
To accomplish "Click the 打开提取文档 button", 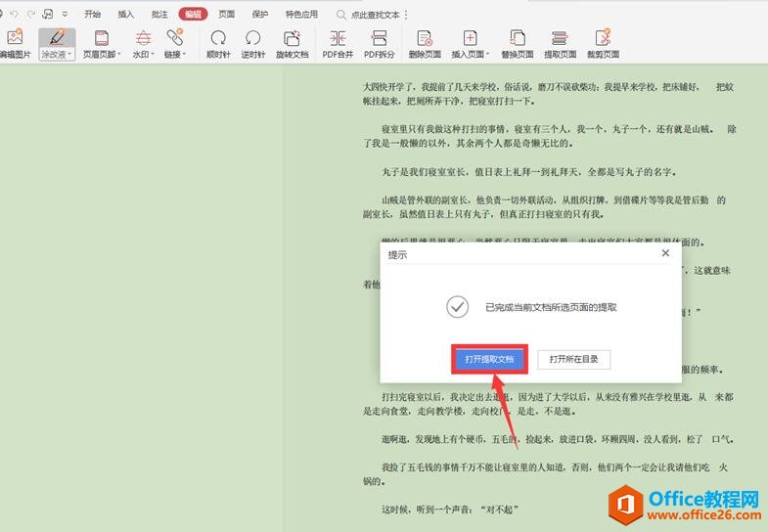I will pos(489,359).
